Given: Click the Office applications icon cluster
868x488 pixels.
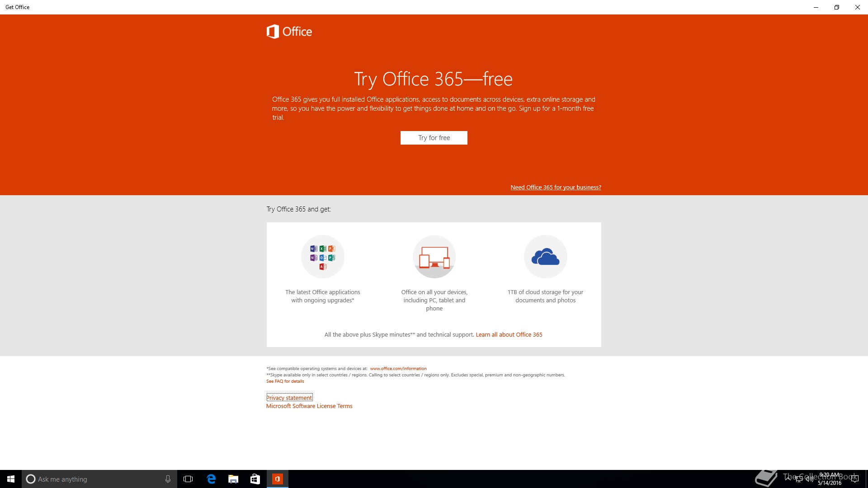Looking at the screenshot, I should tap(323, 257).
